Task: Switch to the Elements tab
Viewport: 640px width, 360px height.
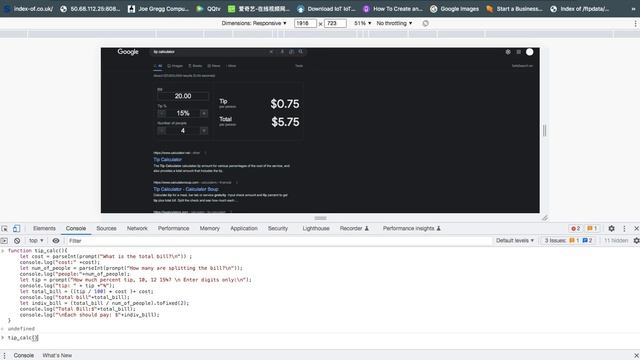Action: [x=44, y=229]
